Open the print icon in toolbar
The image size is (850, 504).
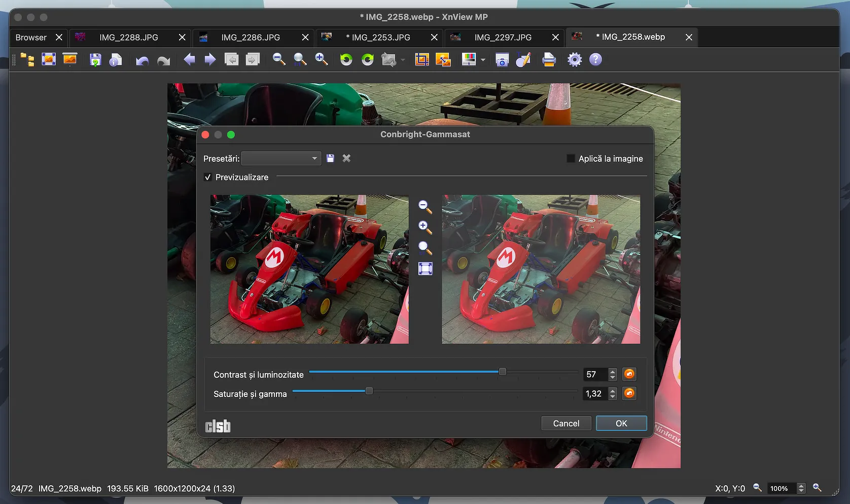tap(549, 60)
